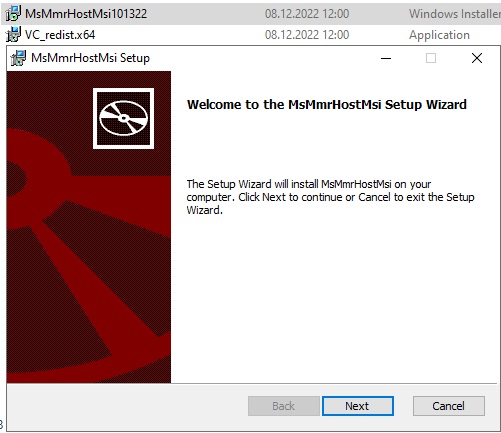
Task: Click the MsMmrHostMsi101322 installer file icon
Action: 13,13
